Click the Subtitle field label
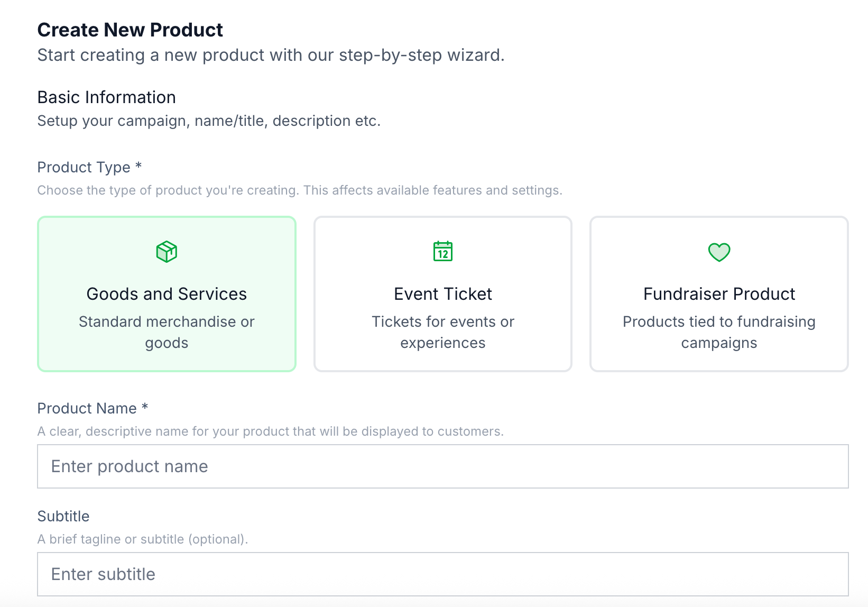868x607 pixels. [63, 516]
